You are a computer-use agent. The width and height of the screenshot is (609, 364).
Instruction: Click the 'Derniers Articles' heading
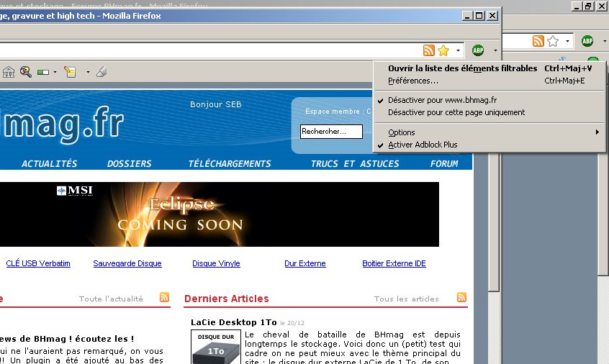click(x=227, y=299)
